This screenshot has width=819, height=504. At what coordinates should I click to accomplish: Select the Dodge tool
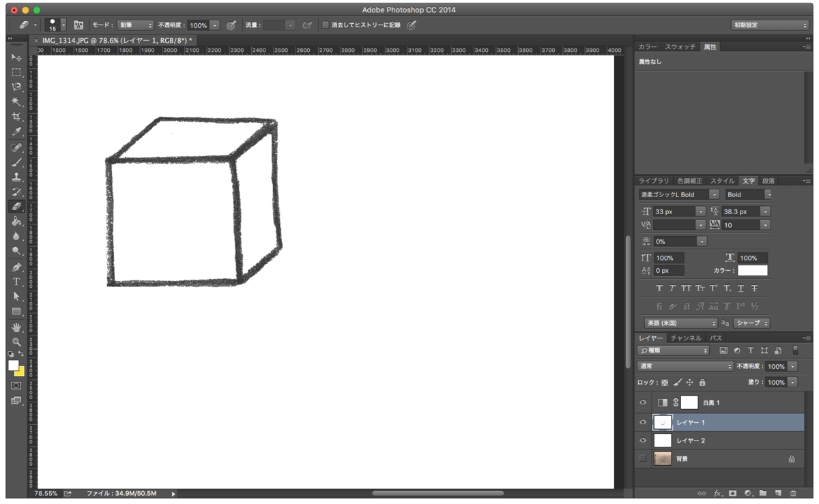point(16,251)
